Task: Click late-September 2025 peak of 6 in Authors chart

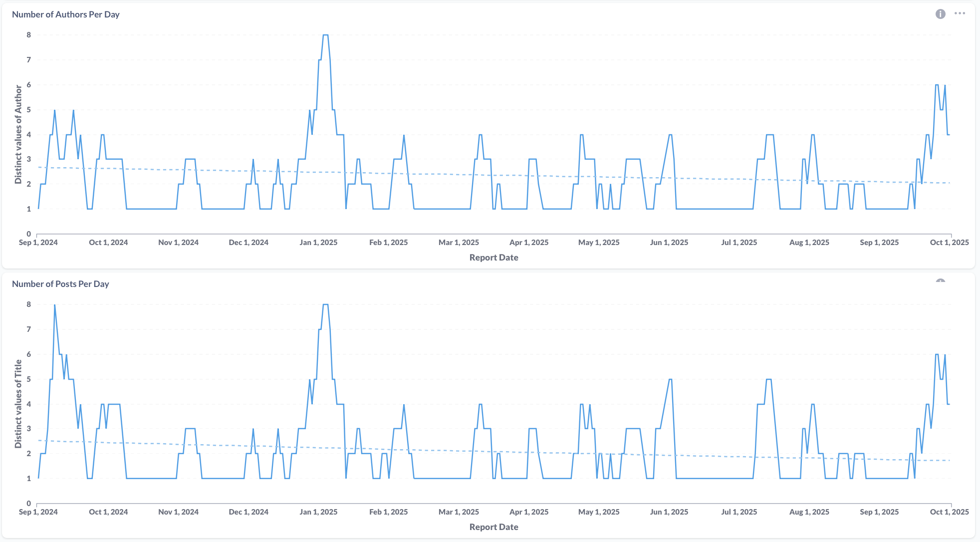Action: click(x=937, y=85)
